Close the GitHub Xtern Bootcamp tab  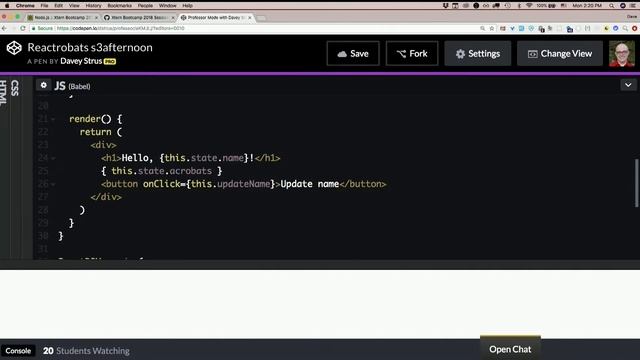pos(173,18)
